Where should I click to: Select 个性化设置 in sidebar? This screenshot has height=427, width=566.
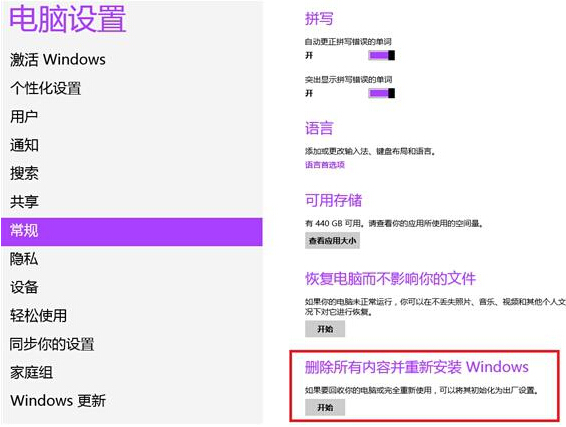click(x=45, y=88)
